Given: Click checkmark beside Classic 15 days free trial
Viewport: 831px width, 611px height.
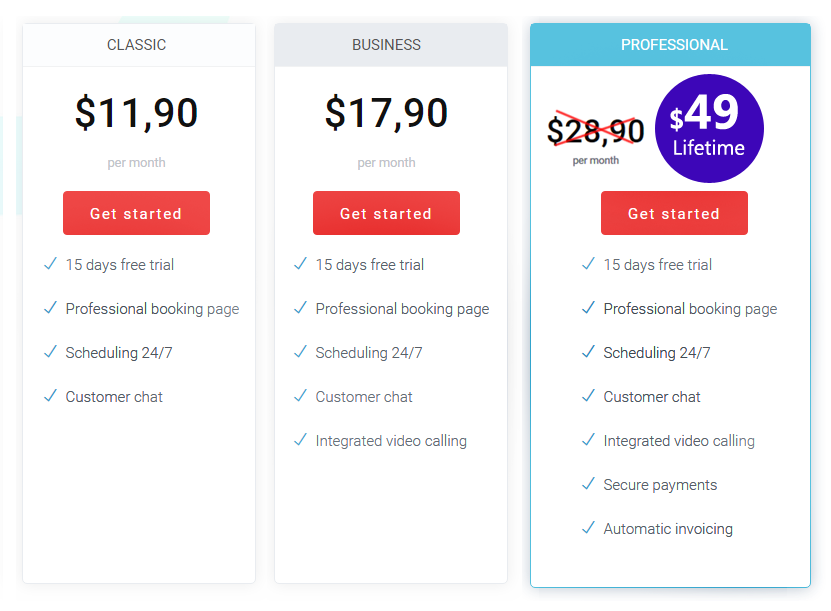Looking at the screenshot, I should (50, 264).
